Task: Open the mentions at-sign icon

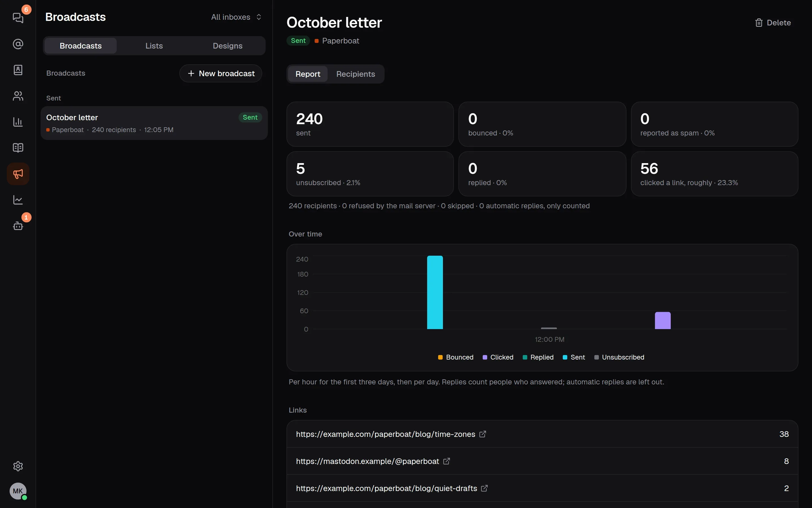Action: tap(18, 44)
